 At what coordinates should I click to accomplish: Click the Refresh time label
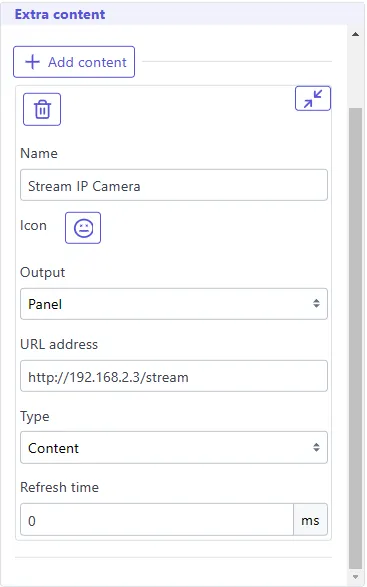[60, 487]
